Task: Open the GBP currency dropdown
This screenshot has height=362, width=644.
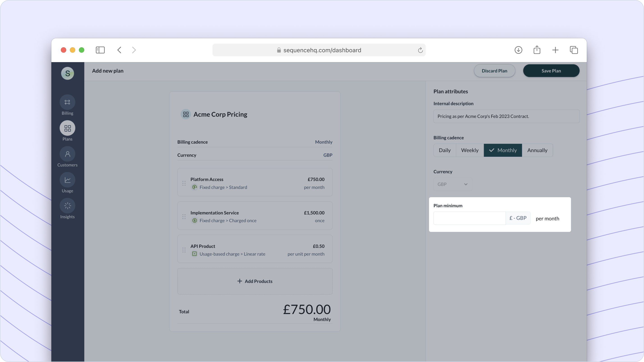Action: 452,184
